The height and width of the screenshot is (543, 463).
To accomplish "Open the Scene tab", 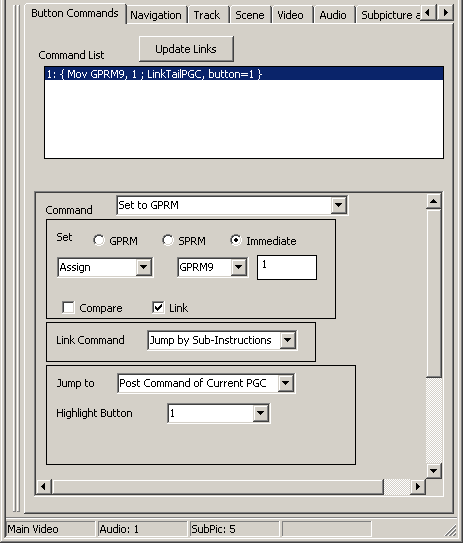I will (x=249, y=15).
